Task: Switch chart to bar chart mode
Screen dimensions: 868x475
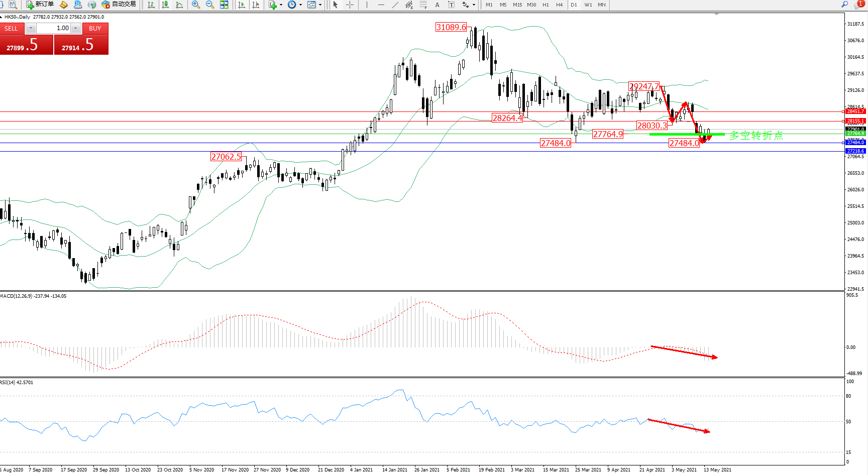Action: pyautogui.click(x=151, y=5)
